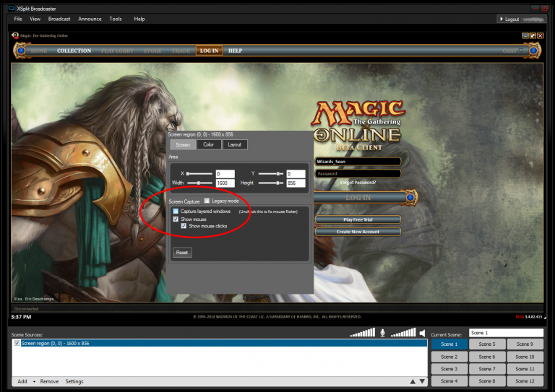Click the blue orb beside the HOME tab
The height and width of the screenshot is (392, 555).
point(20,51)
